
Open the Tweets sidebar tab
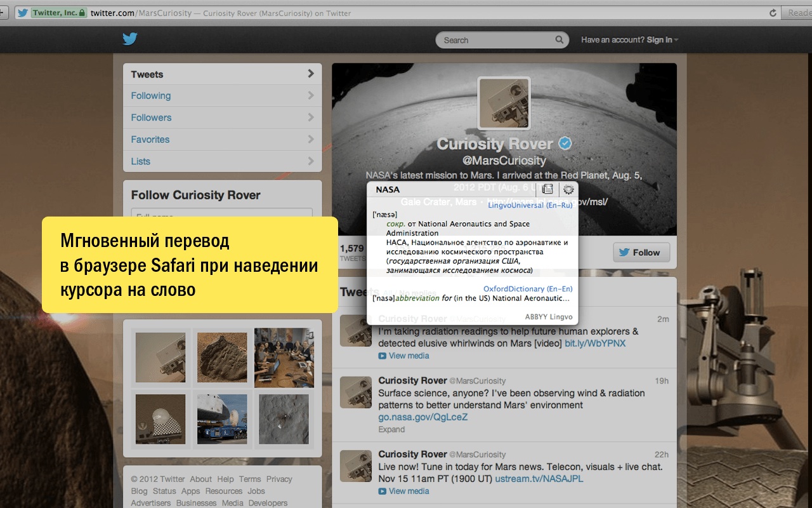coord(223,74)
